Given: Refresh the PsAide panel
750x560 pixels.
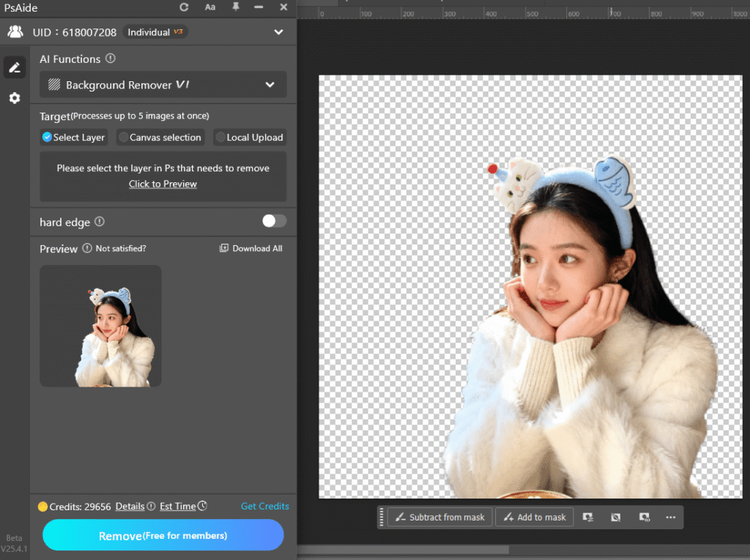Looking at the screenshot, I should click(x=183, y=7).
